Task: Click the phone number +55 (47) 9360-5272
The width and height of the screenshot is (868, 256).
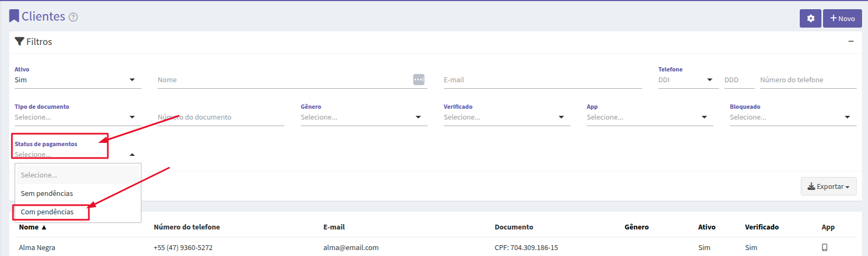Action: [183, 248]
